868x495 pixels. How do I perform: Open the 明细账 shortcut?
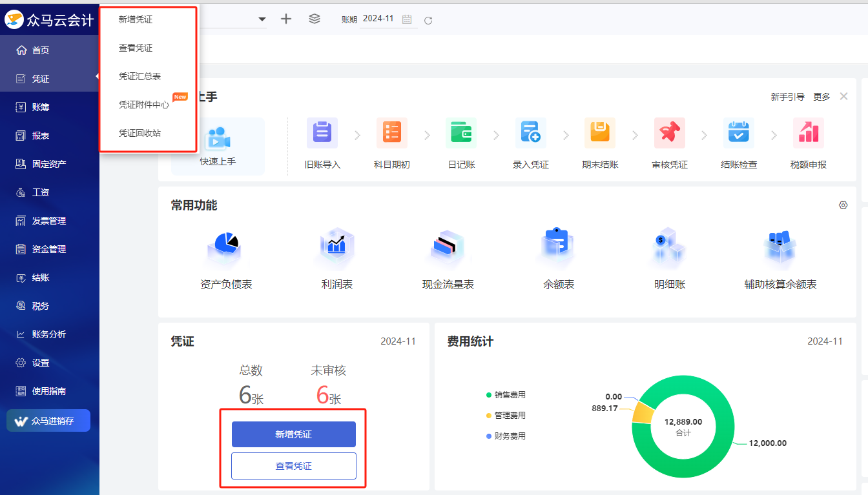[670, 259]
